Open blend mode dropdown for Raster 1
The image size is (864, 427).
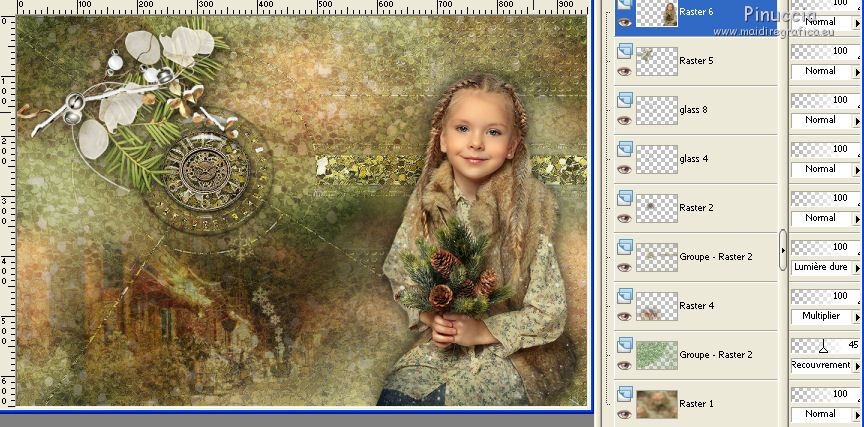point(826,414)
